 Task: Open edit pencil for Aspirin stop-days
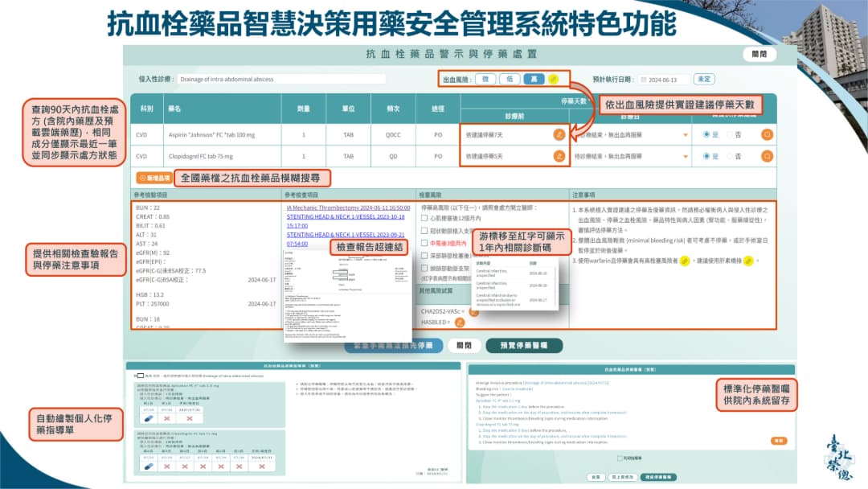pos(559,134)
